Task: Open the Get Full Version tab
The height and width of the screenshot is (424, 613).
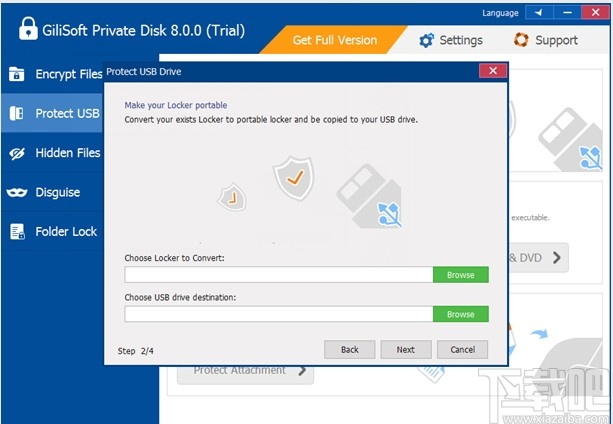Action: [x=335, y=40]
